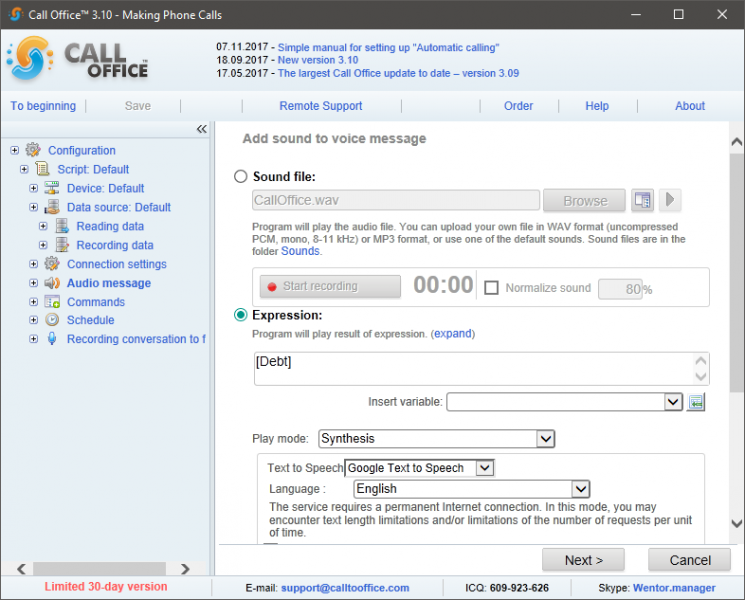This screenshot has width=745, height=600.
Task: Click the vertical scrollbar down arrow
Action: [737, 524]
